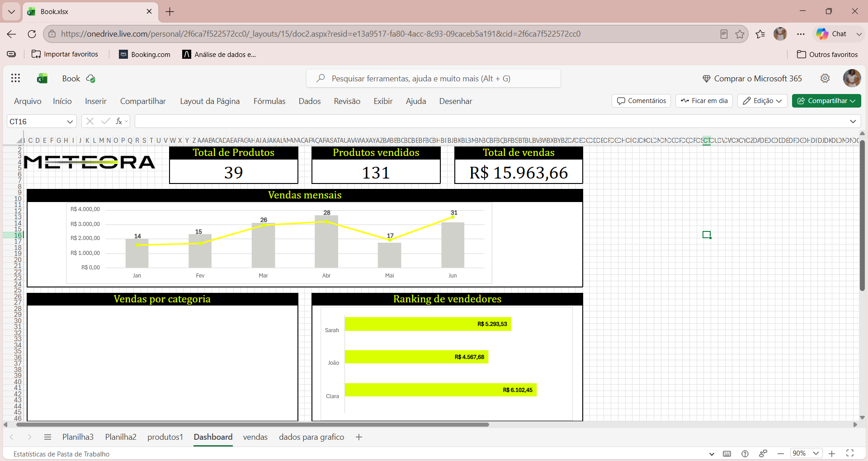
Task: Open the Edição mode dropdown
Action: pos(762,101)
